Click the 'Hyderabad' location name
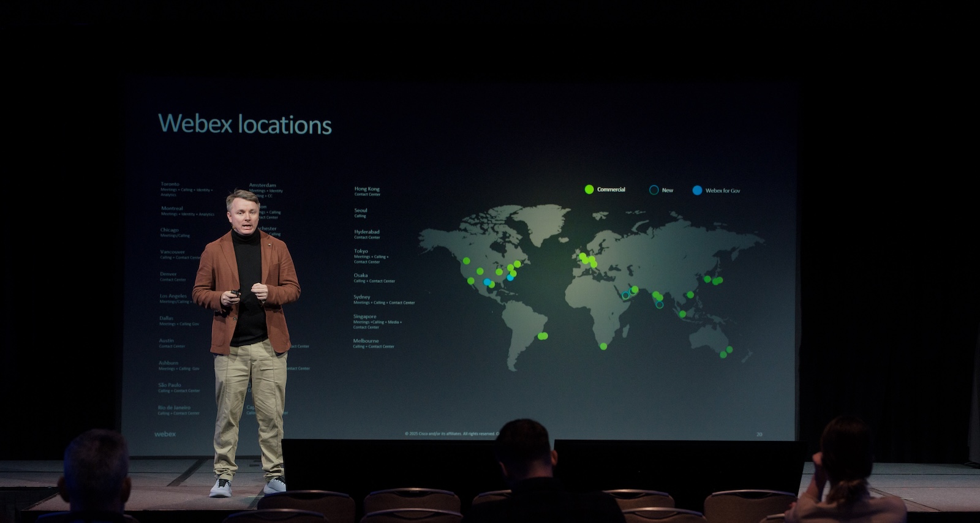980x523 pixels. pos(367,231)
